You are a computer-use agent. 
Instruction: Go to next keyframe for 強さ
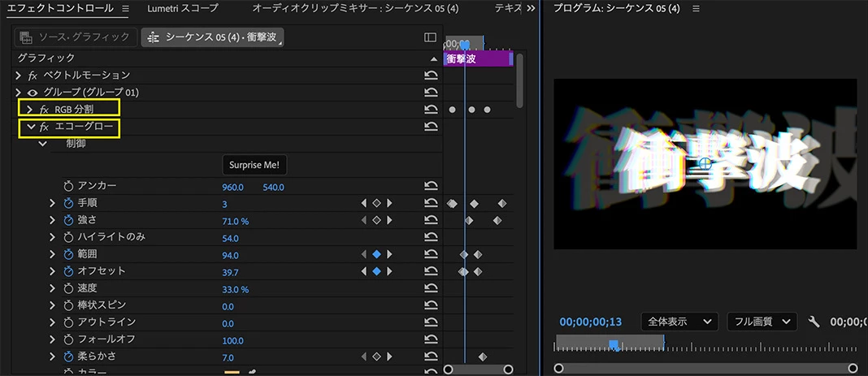click(390, 221)
